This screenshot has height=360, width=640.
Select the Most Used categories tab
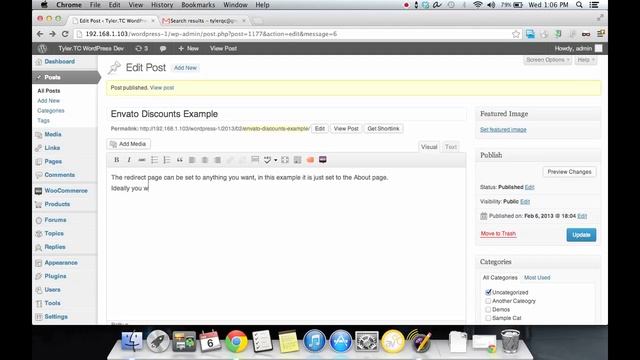click(537, 278)
